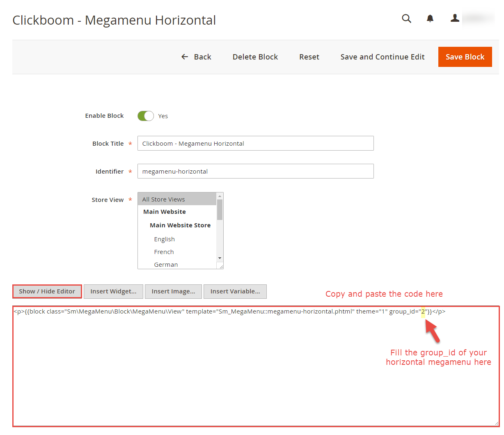Click the Store View list resize handle
Viewport: 504px width, 435px height.
click(x=221, y=267)
